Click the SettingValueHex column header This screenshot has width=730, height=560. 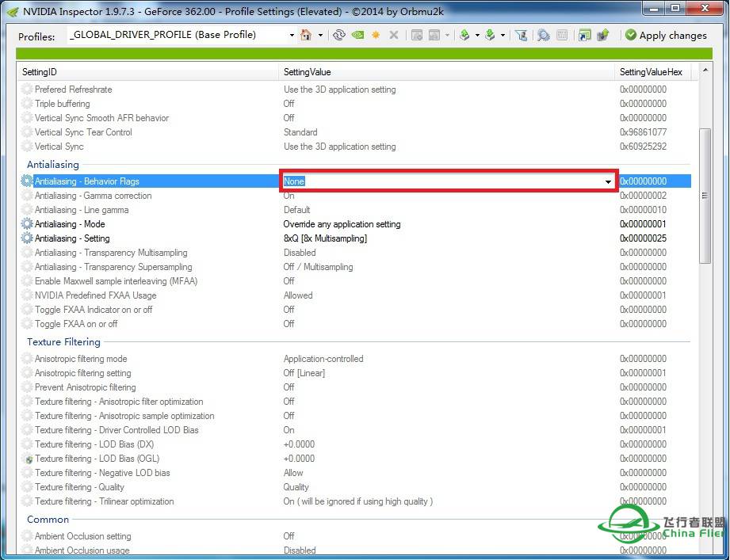click(x=651, y=72)
